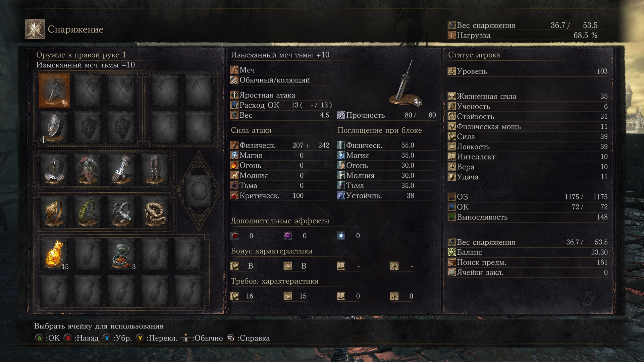
Task: Open the empty covenant slot
Action: click(199, 191)
